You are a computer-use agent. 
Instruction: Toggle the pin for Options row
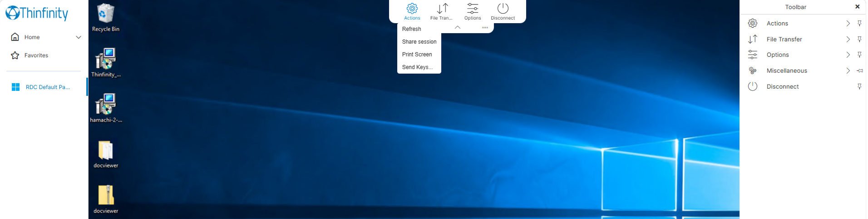click(859, 55)
